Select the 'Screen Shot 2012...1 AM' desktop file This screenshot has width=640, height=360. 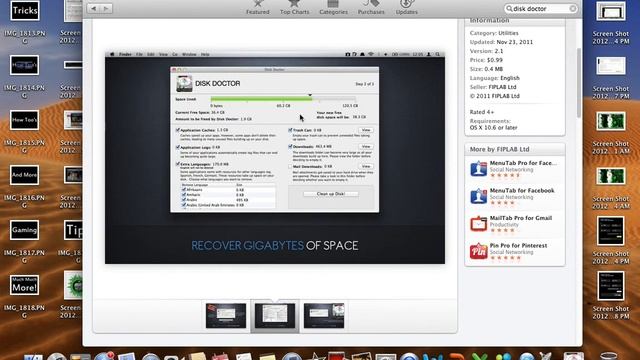pyautogui.click(x=611, y=121)
